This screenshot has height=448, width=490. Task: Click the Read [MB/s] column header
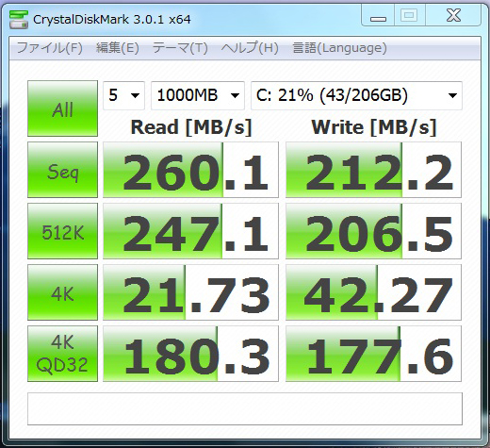click(x=191, y=127)
